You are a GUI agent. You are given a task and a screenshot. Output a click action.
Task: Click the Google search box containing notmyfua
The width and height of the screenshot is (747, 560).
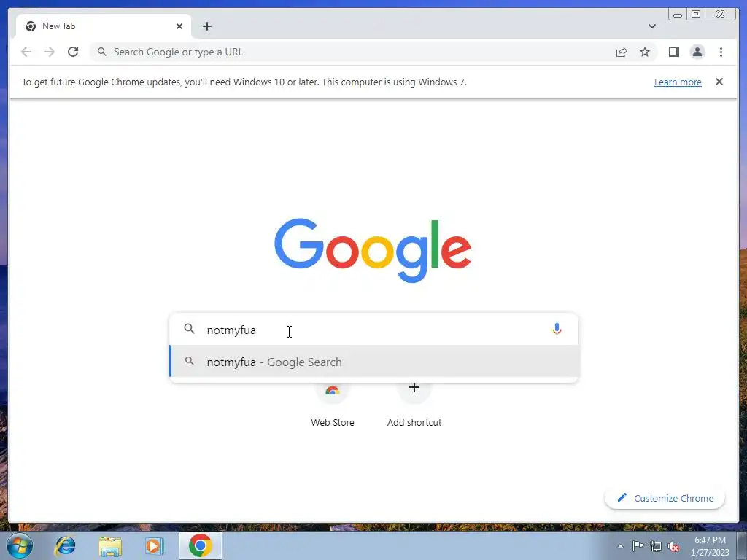374,330
